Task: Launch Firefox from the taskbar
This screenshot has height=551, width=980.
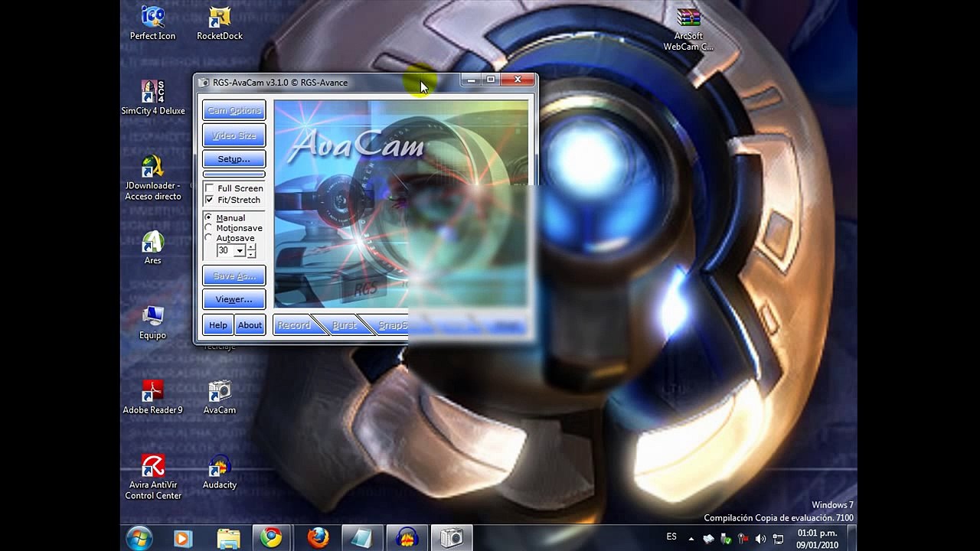Action: [318, 539]
